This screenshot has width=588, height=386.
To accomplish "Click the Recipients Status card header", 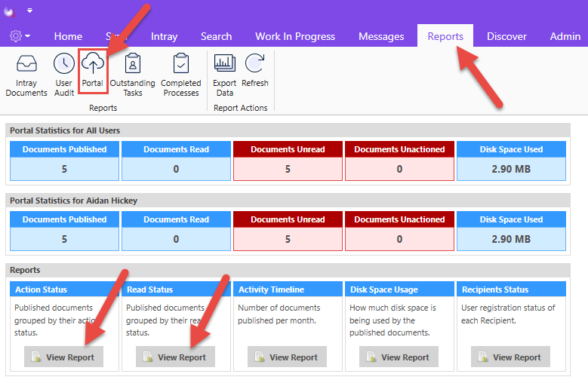I will (x=512, y=289).
